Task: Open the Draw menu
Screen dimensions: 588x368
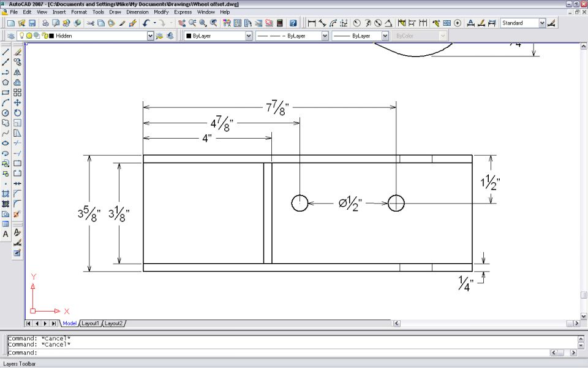Action: (115, 12)
